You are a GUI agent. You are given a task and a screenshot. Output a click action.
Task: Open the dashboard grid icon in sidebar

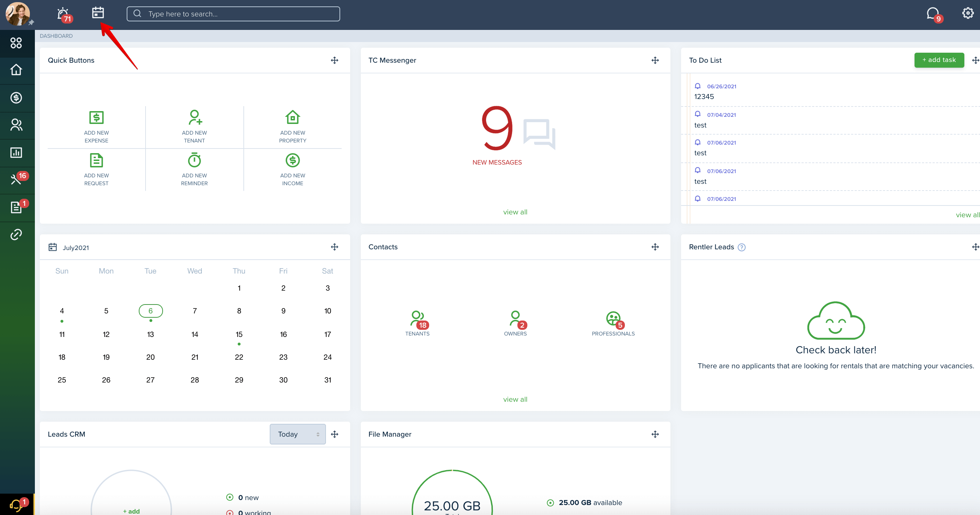point(16,43)
